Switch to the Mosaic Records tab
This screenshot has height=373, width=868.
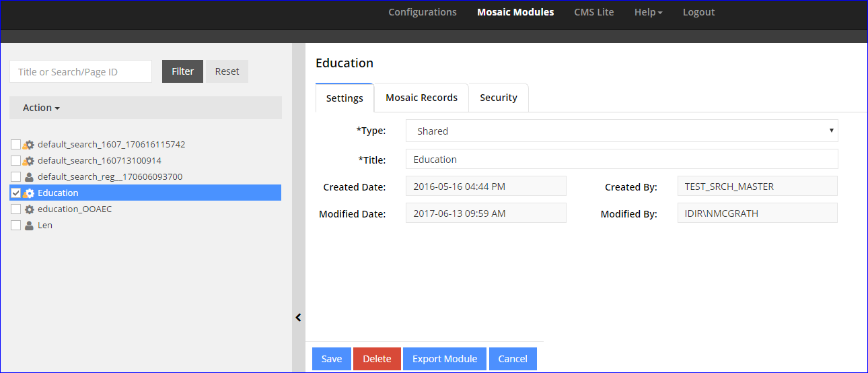(421, 98)
